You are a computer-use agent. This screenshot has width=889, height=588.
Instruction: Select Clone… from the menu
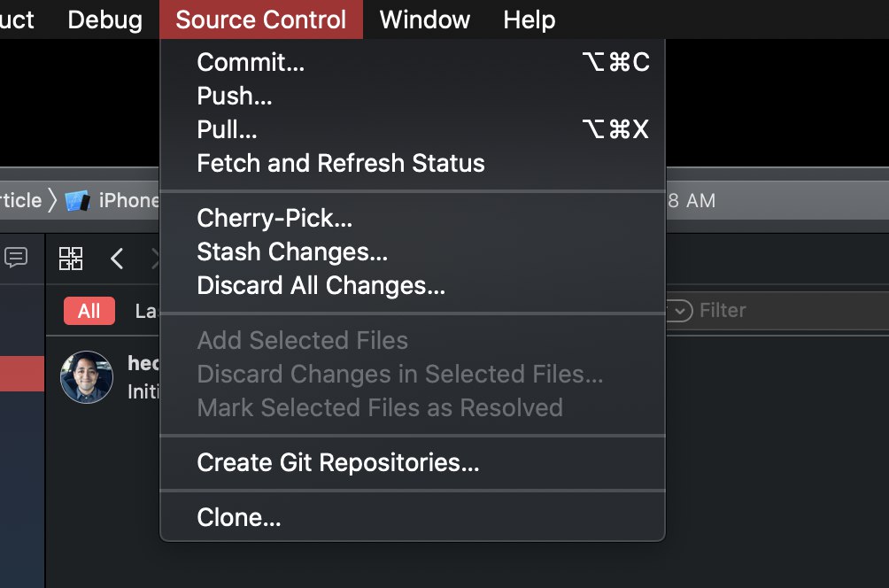click(239, 517)
